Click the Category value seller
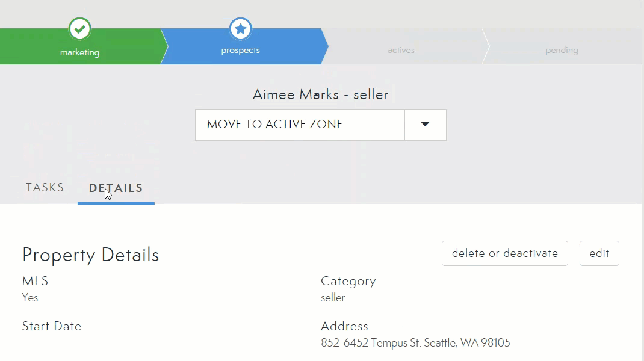Screen dimensions: 644x361 point(333,297)
